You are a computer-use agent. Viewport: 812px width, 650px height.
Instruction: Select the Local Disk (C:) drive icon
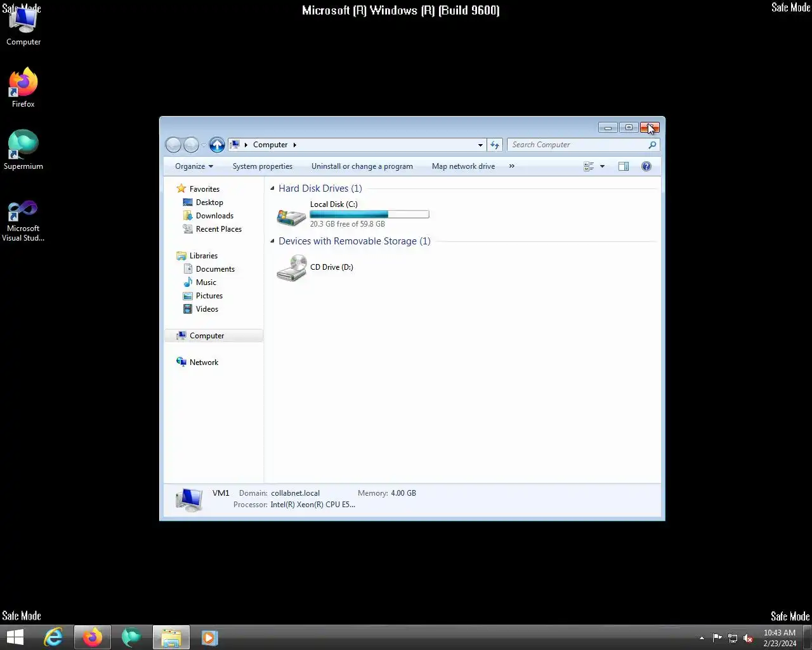point(291,217)
